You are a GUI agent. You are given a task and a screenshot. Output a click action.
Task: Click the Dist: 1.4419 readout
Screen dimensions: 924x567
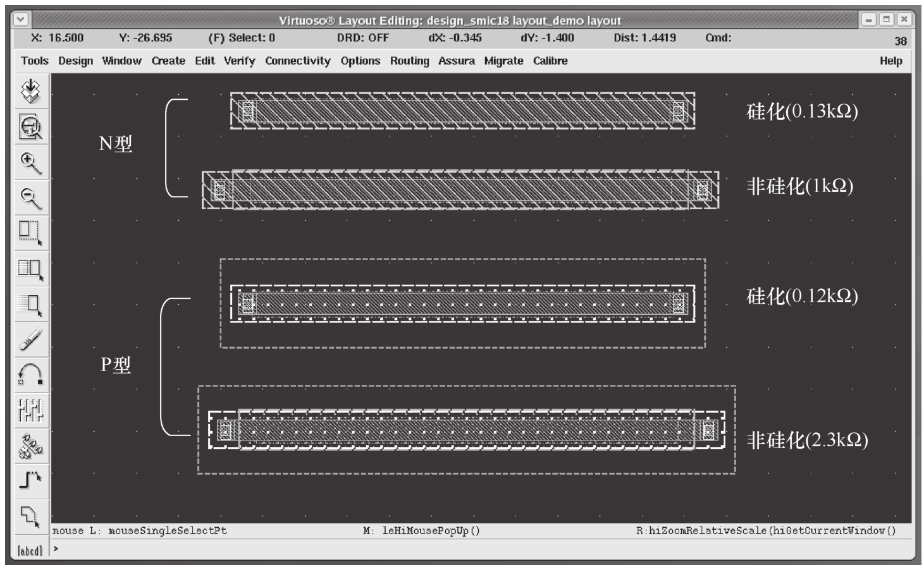coord(644,38)
